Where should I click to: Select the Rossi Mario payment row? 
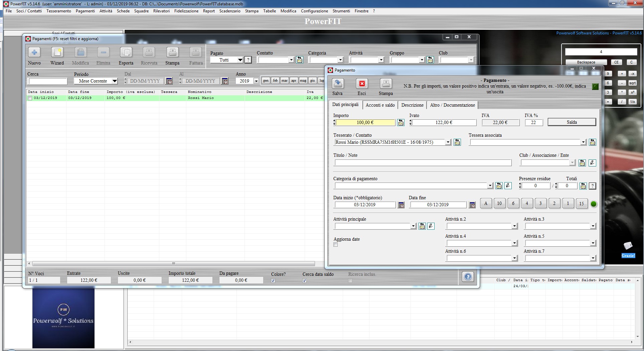click(x=175, y=98)
